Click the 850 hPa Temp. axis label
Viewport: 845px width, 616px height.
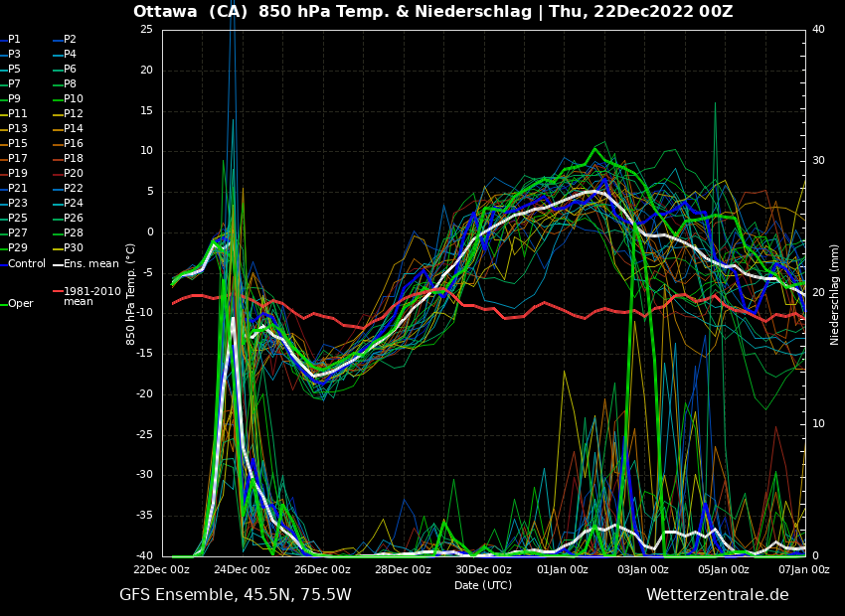[131, 294]
